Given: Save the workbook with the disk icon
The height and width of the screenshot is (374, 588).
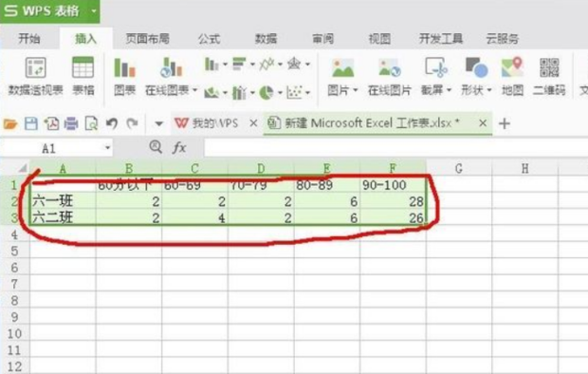Looking at the screenshot, I should pos(31,123).
